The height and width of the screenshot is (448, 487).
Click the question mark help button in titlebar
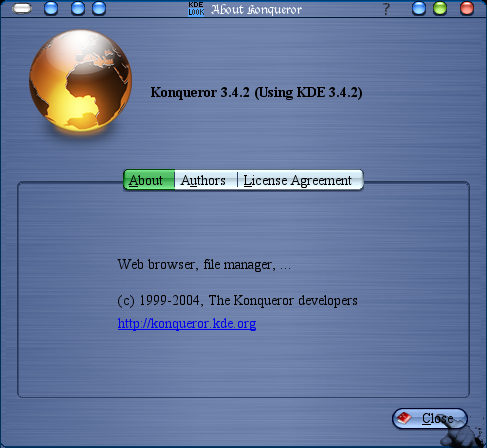click(x=386, y=9)
